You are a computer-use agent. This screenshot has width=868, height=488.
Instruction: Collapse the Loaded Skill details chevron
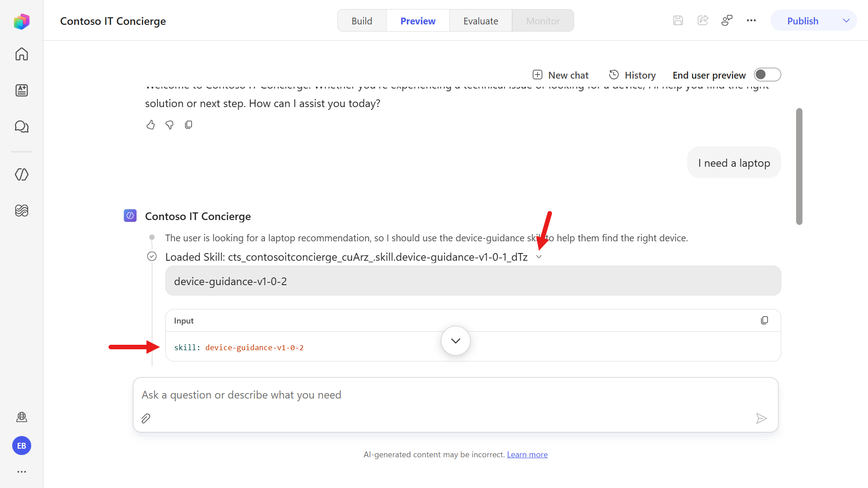pyautogui.click(x=539, y=257)
